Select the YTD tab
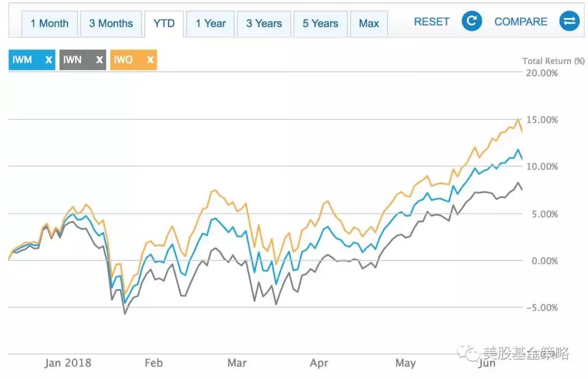588x379 pixels. coord(164,23)
